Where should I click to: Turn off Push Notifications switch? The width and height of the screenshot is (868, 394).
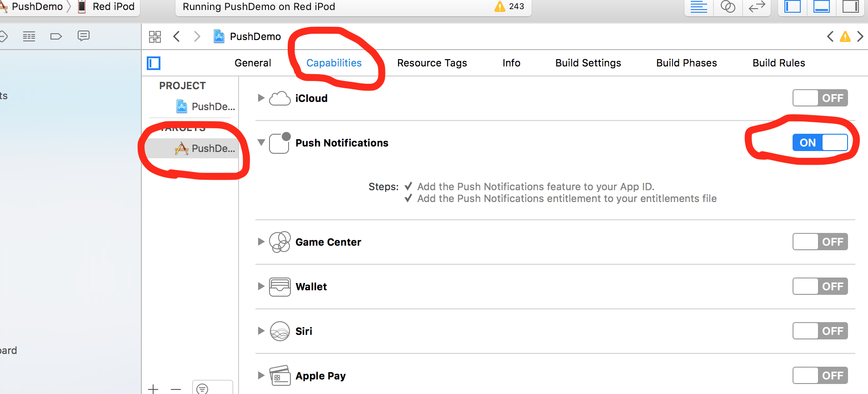(820, 142)
